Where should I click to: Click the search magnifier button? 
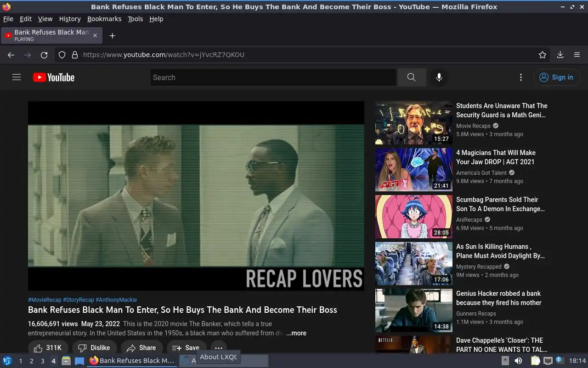coord(411,77)
